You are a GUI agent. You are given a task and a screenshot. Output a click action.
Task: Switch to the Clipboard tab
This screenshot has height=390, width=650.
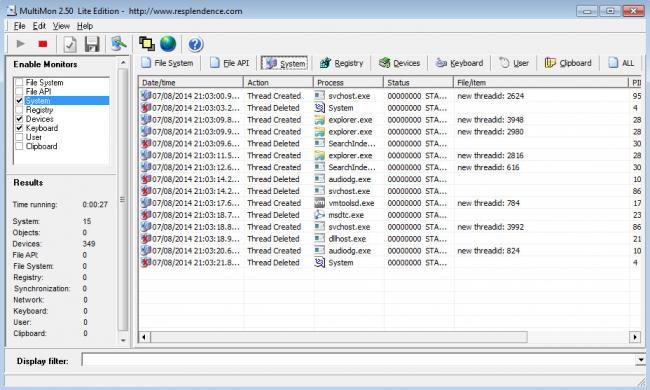pos(568,63)
